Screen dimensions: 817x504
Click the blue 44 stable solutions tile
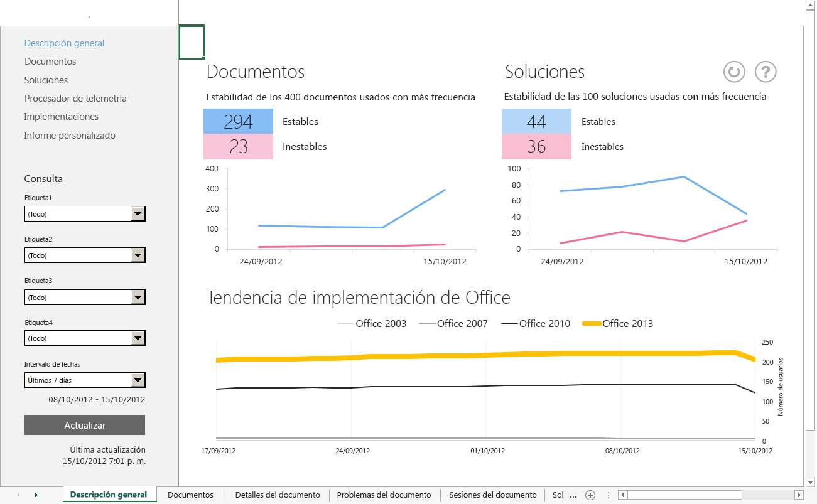point(536,121)
